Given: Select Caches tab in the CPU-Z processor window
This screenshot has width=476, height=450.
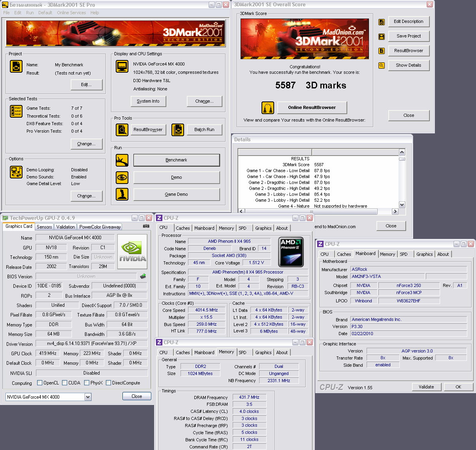Looking at the screenshot, I should (x=183, y=228).
